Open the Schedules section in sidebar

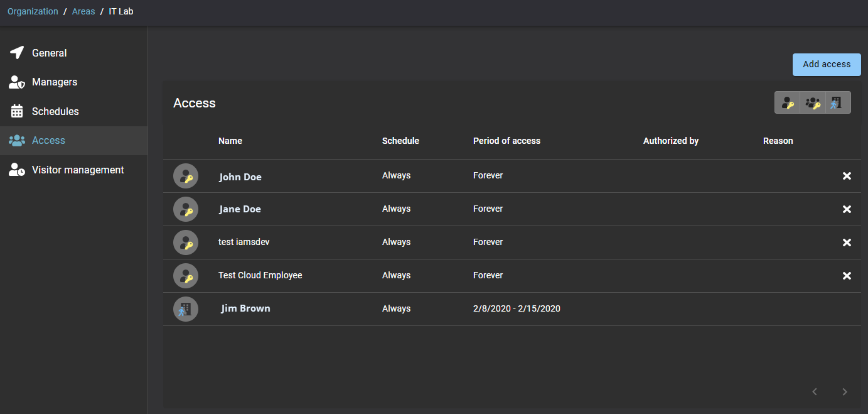pyautogui.click(x=73, y=111)
